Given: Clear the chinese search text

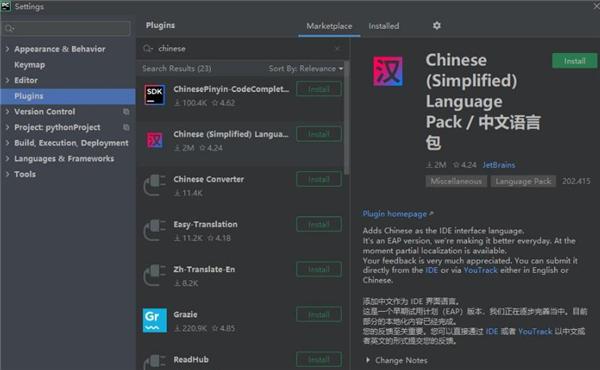Looking at the screenshot, I should (337, 49).
